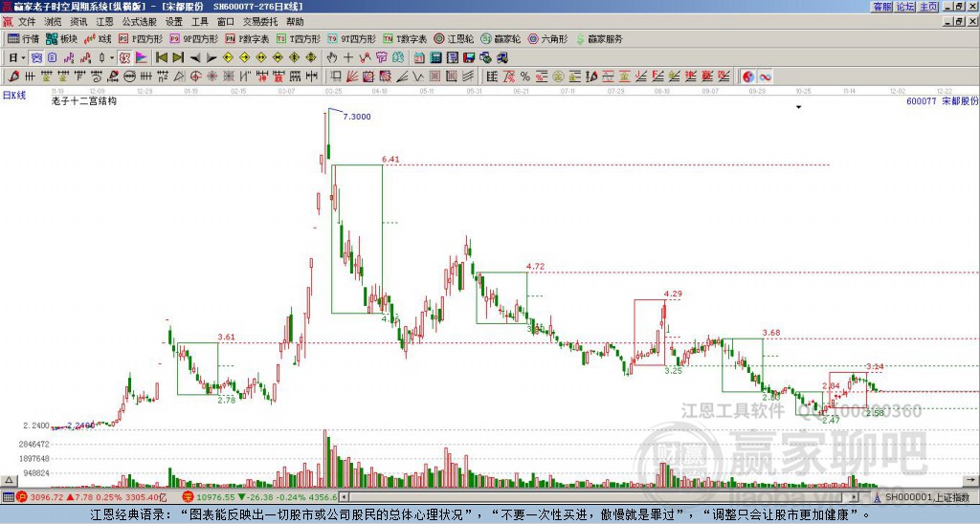This screenshot has height=524, width=980.
Task: Toggle the highlighted chart mode icon
Action: (37, 58)
